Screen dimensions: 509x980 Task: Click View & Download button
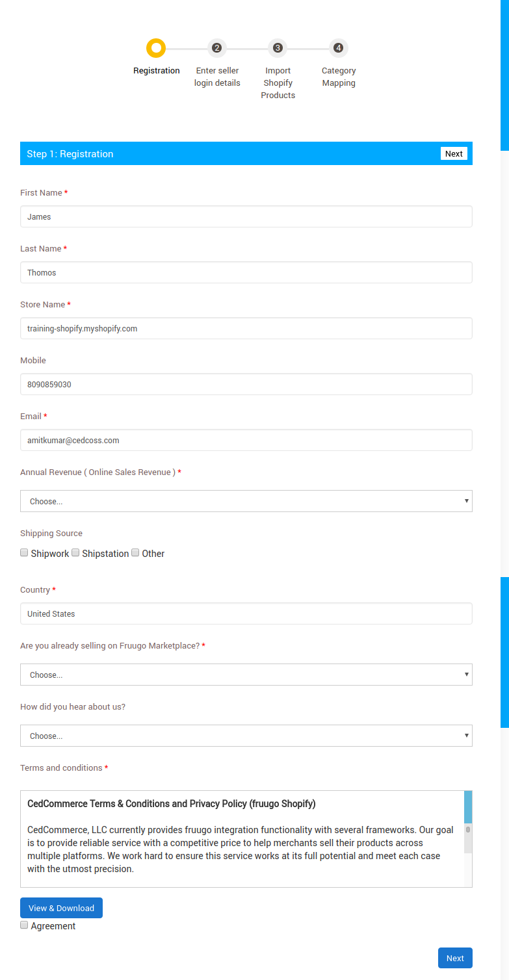tap(61, 908)
